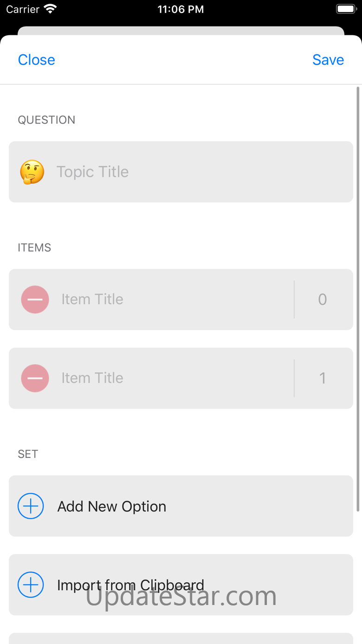Save the new question
Screen dimensions: 362x644
(328, 60)
